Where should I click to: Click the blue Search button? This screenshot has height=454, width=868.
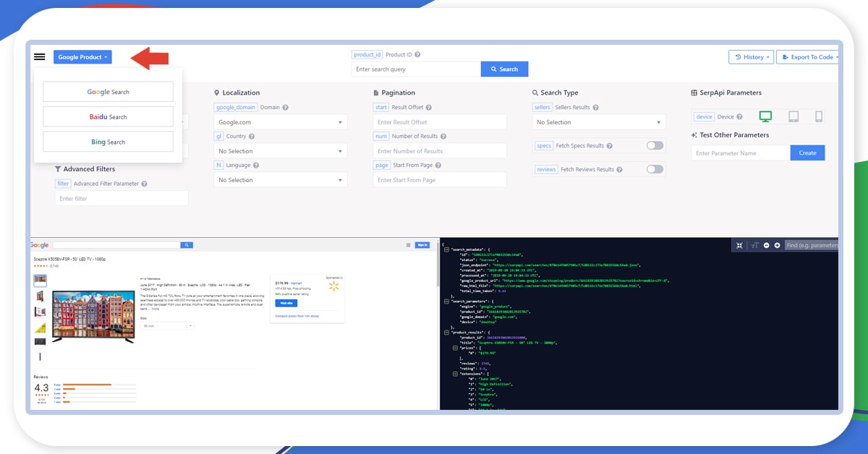tap(504, 69)
